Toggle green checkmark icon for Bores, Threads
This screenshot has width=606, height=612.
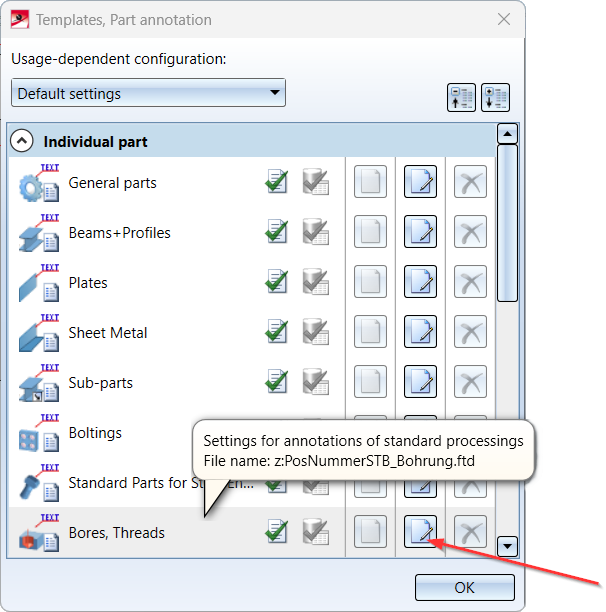click(x=277, y=531)
